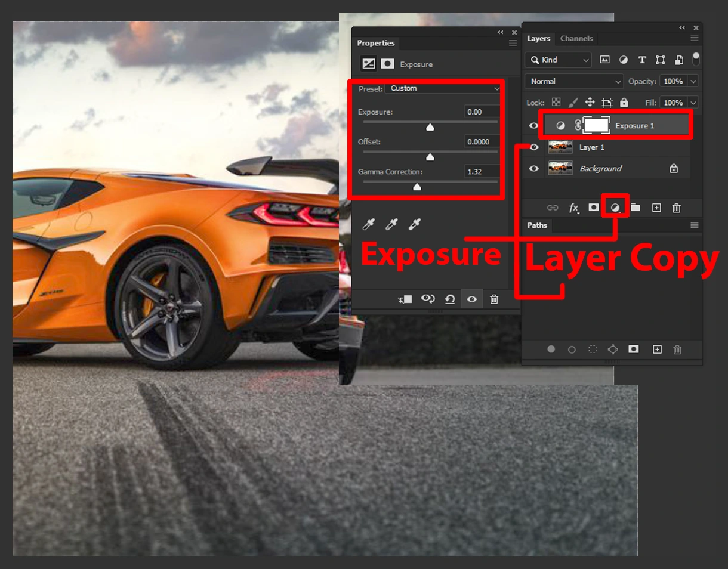Toggle mask link on Exposure 1 layer
This screenshot has height=569, width=728.
point(577,125)
